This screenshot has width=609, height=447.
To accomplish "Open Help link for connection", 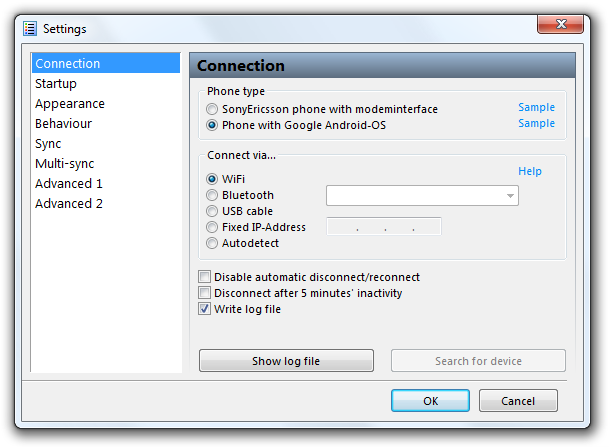I will click(530, 171).
